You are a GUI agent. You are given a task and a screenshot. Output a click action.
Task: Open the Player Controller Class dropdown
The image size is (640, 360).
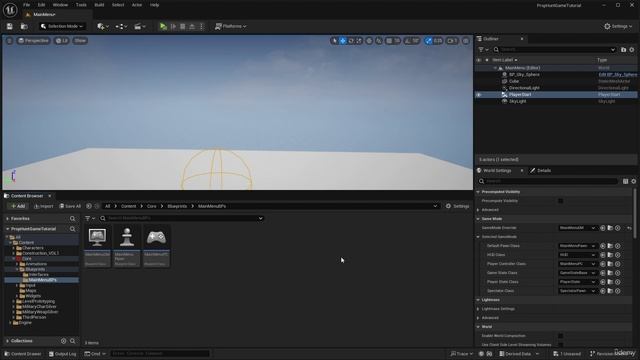click(577, 264)
